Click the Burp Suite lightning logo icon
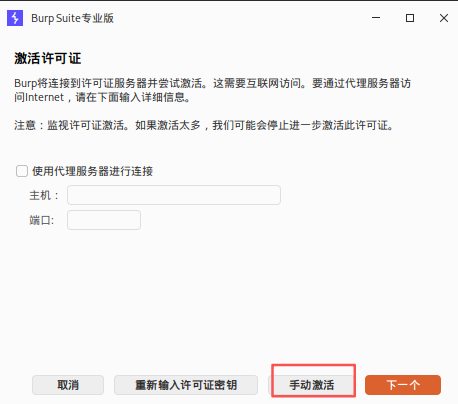This screenshot has width=458, height=404. pos(15,18)
